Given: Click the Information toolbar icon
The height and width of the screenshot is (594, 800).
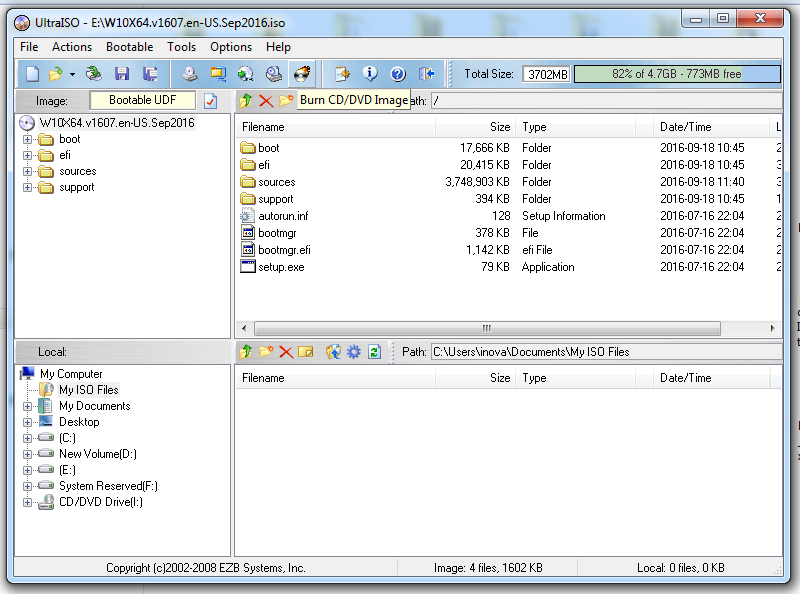Looking at the screenshot, I should [370, 74].
